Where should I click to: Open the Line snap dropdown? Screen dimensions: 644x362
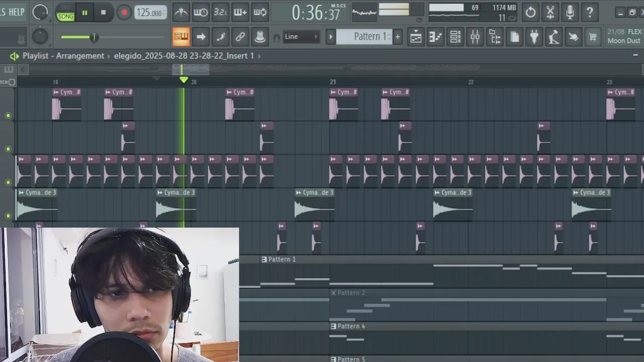click(x=301, y=36)
